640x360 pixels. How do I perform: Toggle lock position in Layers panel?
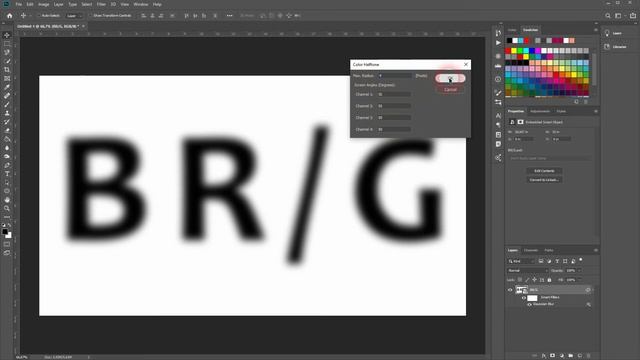pos(534,280)
